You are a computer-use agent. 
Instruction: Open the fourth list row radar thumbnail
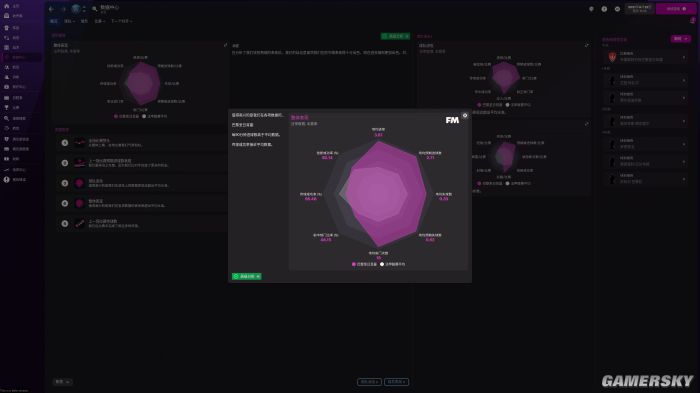pyautogui.click(x=79, y=203)
